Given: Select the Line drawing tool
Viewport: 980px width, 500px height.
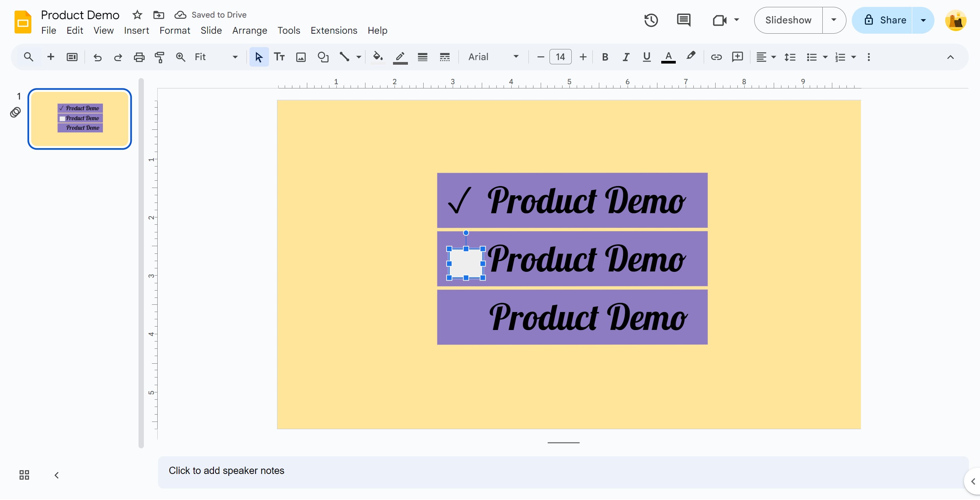Looking at the screenshot, I should [344, 57].
